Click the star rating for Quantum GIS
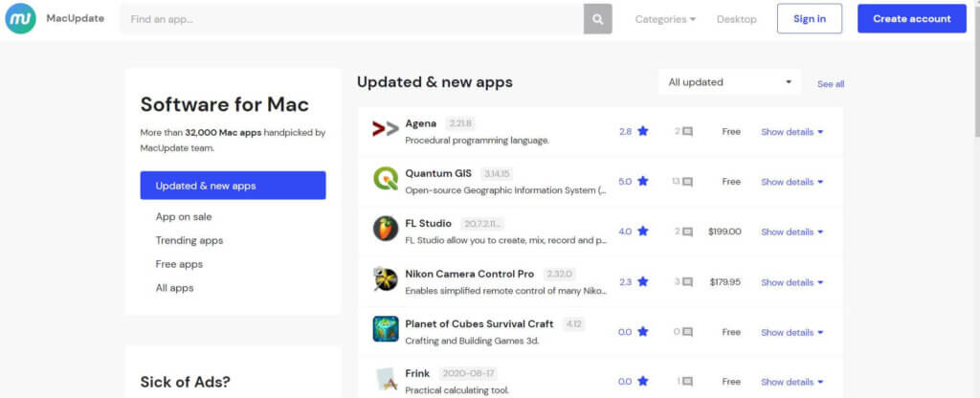 634,182
